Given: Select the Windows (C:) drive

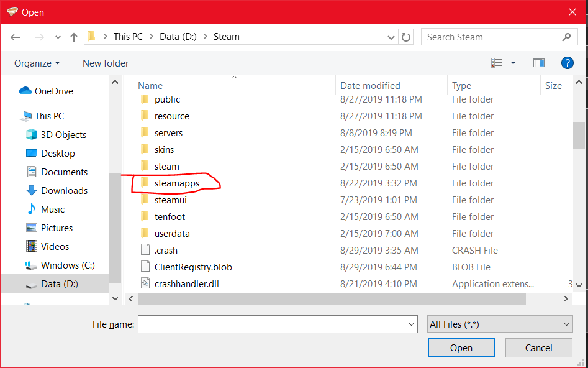Looking at the screenshot, I should [60, 265].
